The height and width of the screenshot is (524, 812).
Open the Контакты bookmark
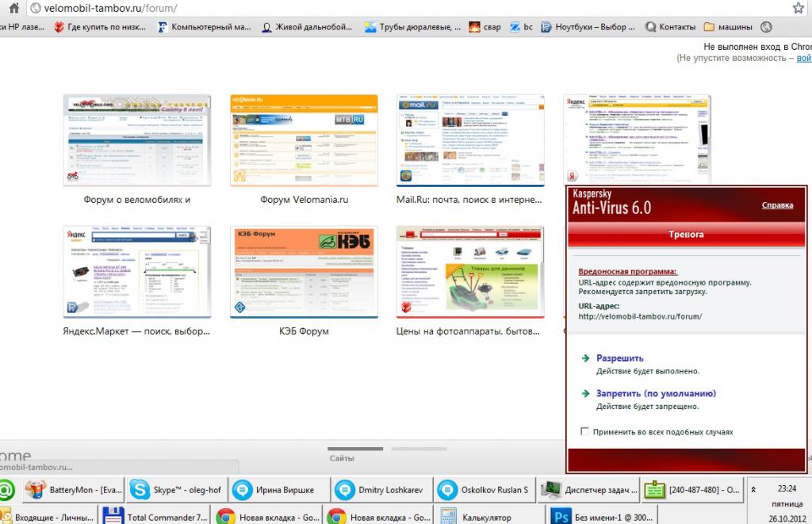[670, 27]
